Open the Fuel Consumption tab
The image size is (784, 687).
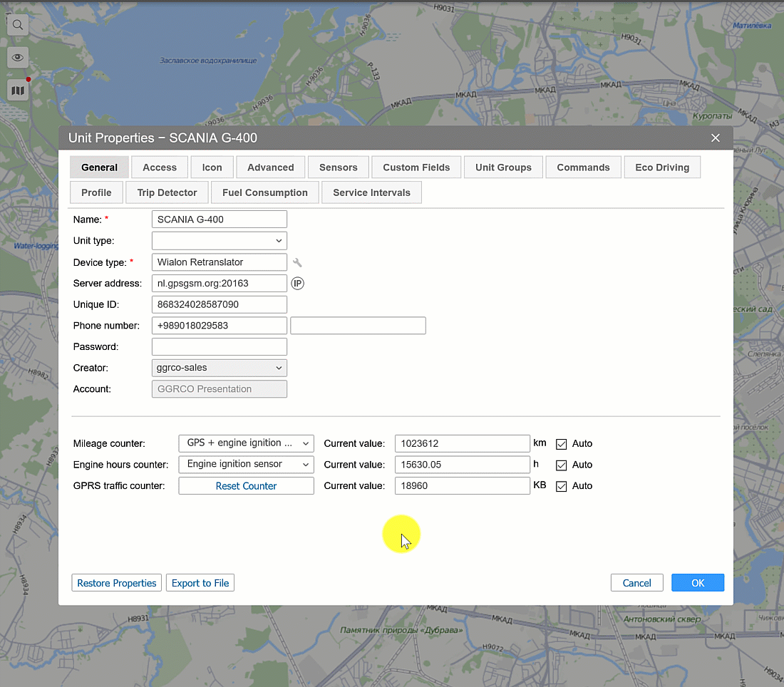(264, 192)
